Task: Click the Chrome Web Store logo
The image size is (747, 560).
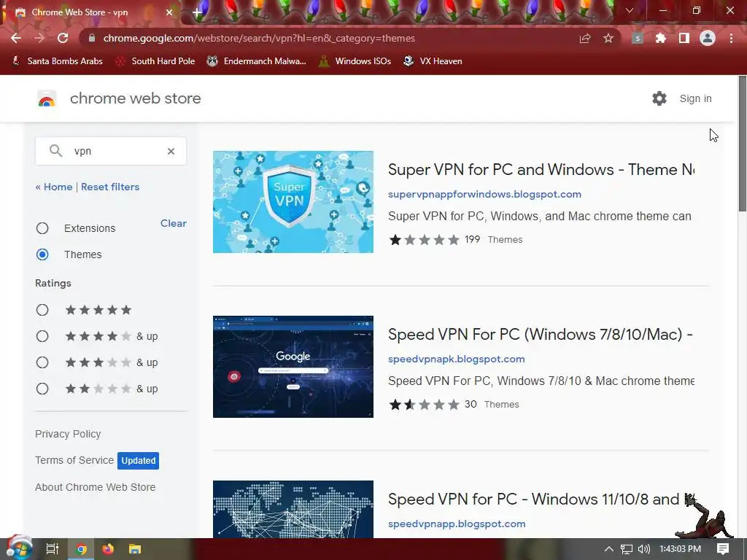Action: 47,98
